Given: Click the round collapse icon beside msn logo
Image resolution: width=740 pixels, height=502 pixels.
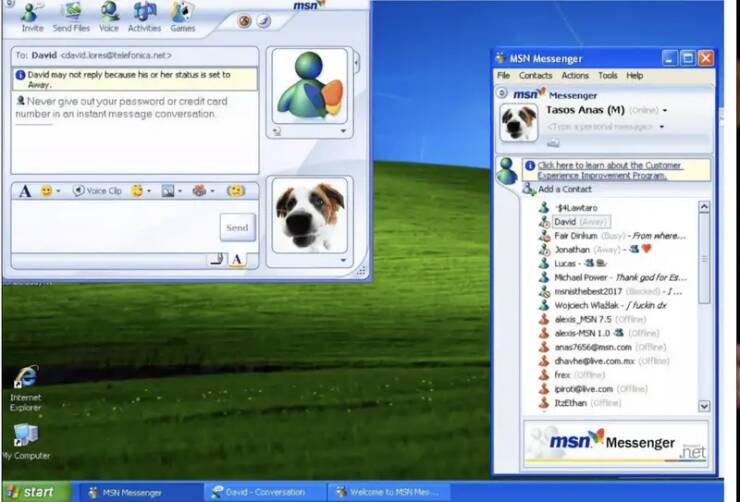Looking at the screenshot, I should (x=502, y=93).
